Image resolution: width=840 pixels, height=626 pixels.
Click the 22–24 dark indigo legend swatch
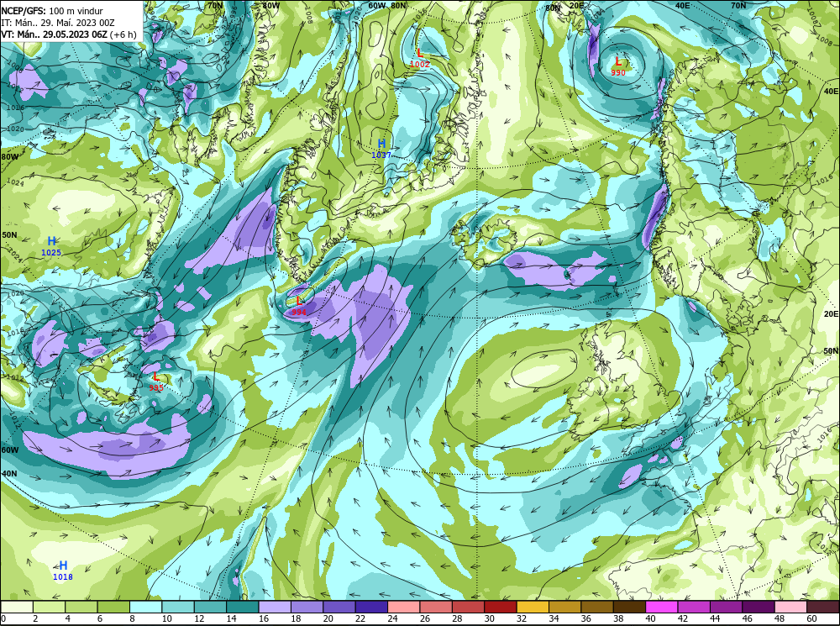[x=371, y=607]
